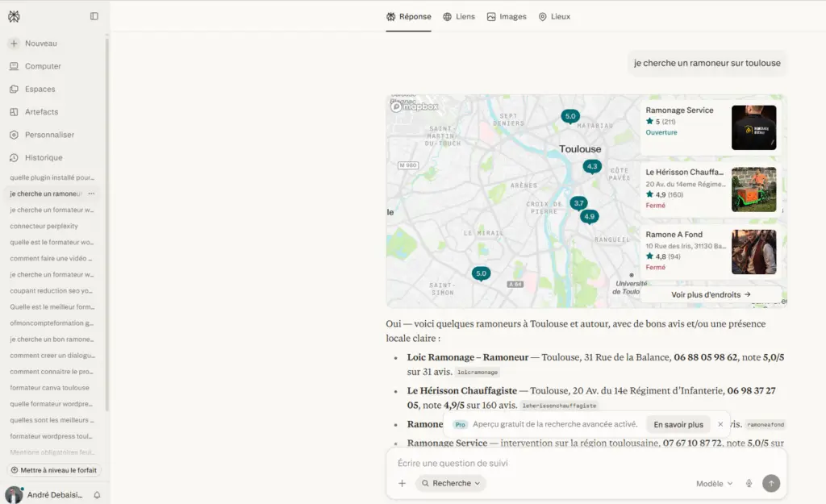Screen dimensions: 826x504
Task: Switch to the Images tab
Action: 507,17
